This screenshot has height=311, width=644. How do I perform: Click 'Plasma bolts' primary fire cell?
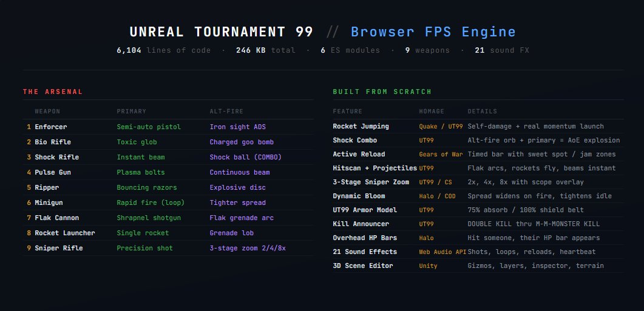[x=141, y=172]
